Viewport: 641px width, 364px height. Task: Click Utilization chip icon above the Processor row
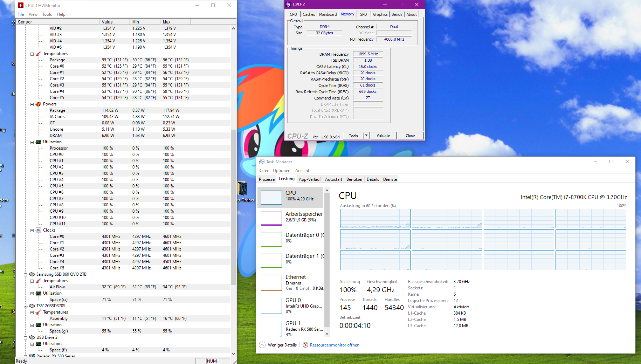pos(39,142)
